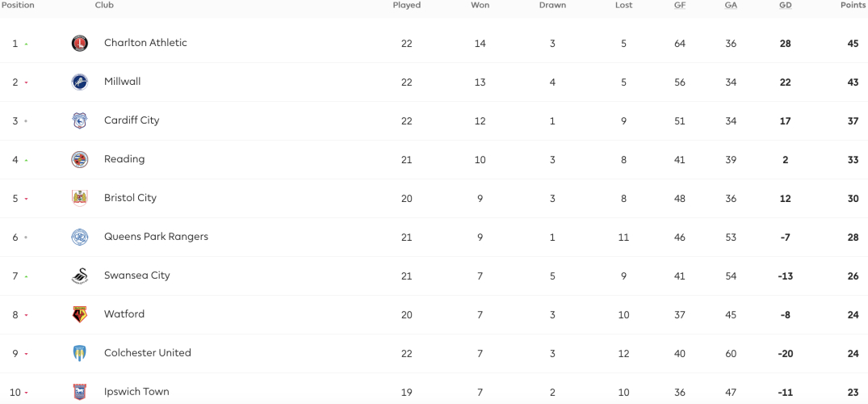
Task: Open the Charlton Athletic club link
Action: [x=145, y=43]
